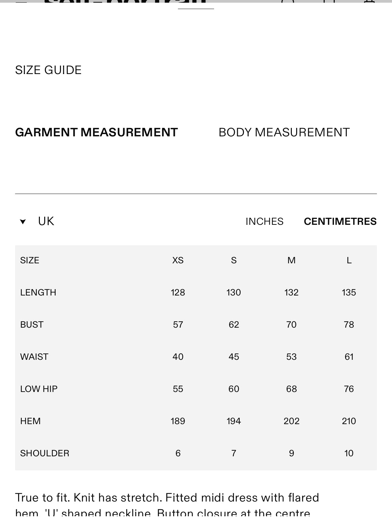Viewport: 392px width, 532px height.
Task: Click the WAIST row label
Action: (x=34, y=357)
